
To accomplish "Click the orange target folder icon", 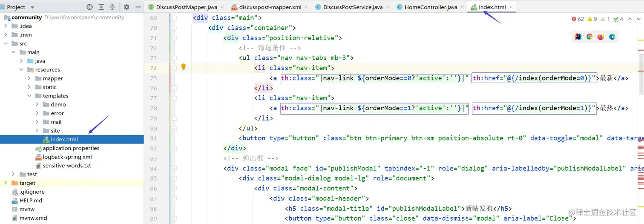I will pyautogui.click(x=15, y=183).
